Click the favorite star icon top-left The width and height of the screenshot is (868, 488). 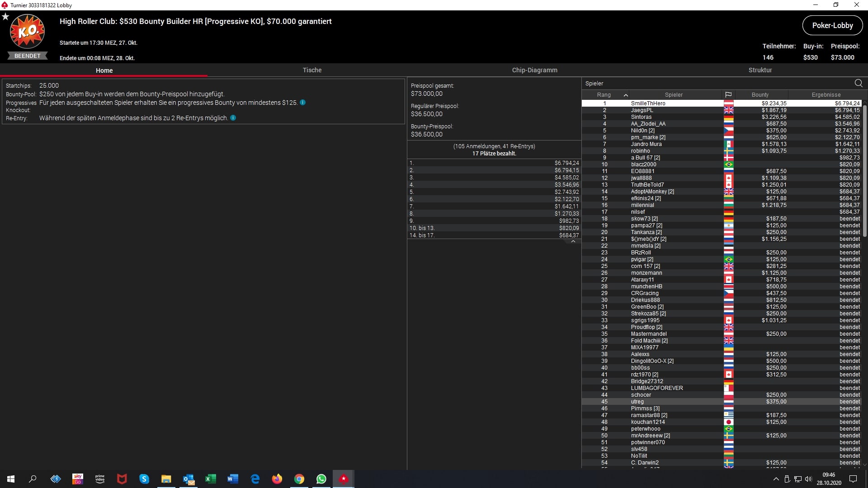click(x=5, y=17)
